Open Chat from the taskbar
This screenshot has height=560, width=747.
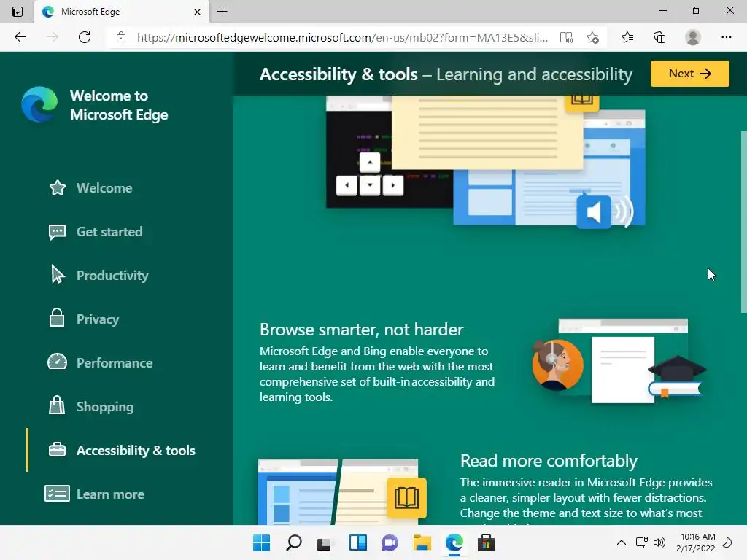(x=390, y=542)
